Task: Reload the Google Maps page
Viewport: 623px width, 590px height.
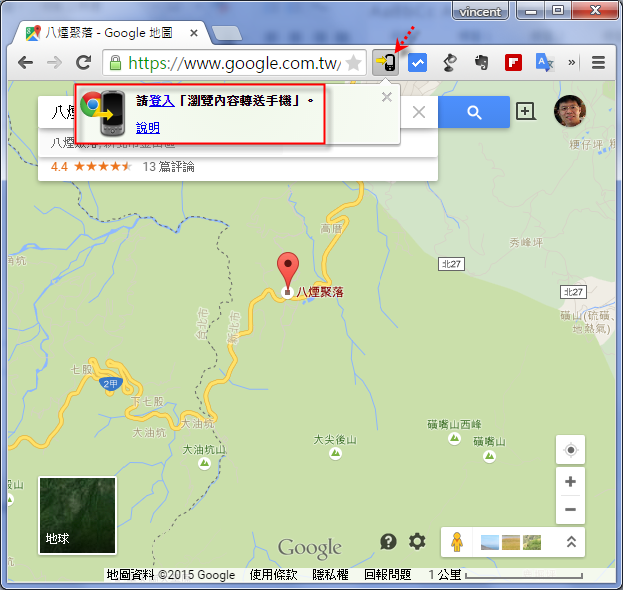Action: 83,62
